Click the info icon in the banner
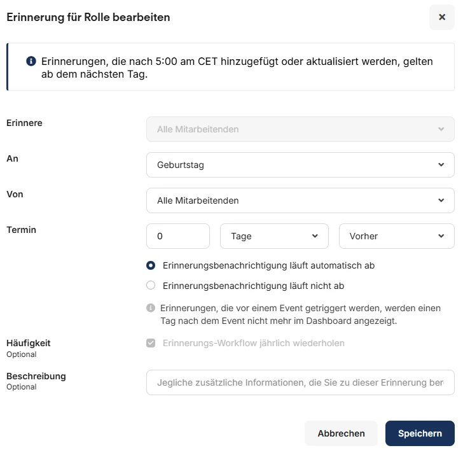This screenshot has width=470, height=476. (x=31, y=61)
